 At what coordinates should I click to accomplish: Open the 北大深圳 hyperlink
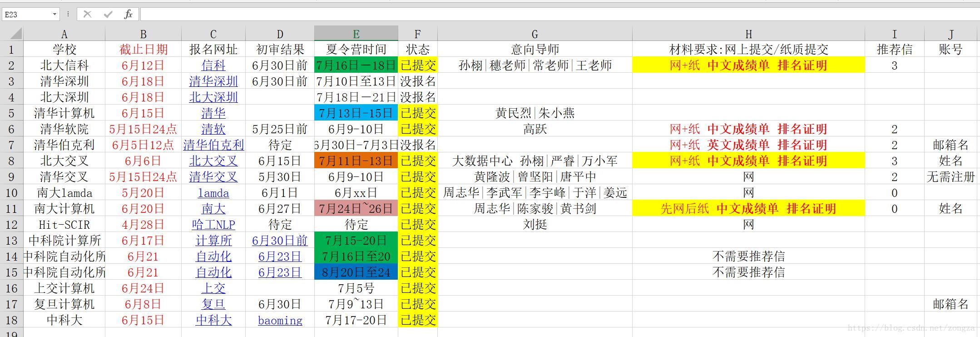tap(213, 97)
